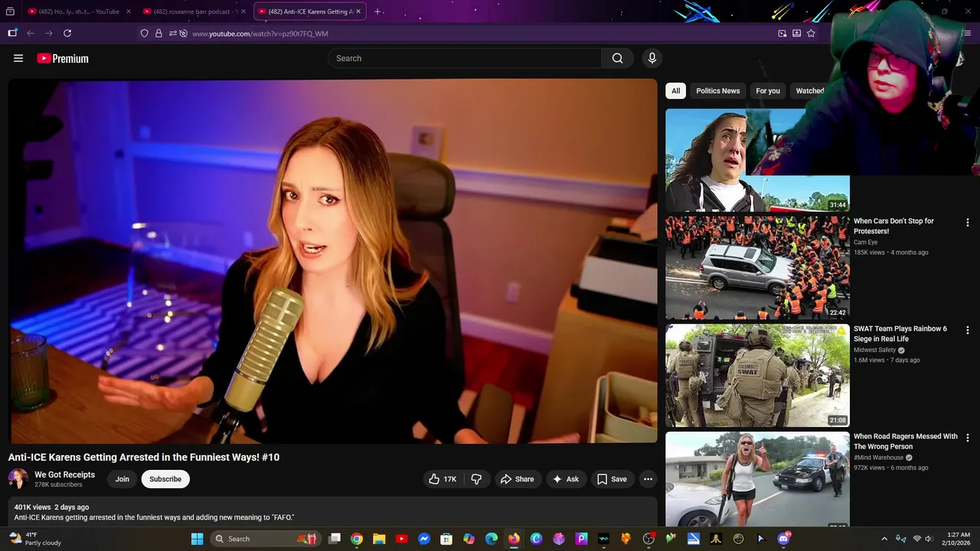Open options for Road Ragers video
Screen dimensions: 980x551
pyautogui.click(x=967, y=438)
